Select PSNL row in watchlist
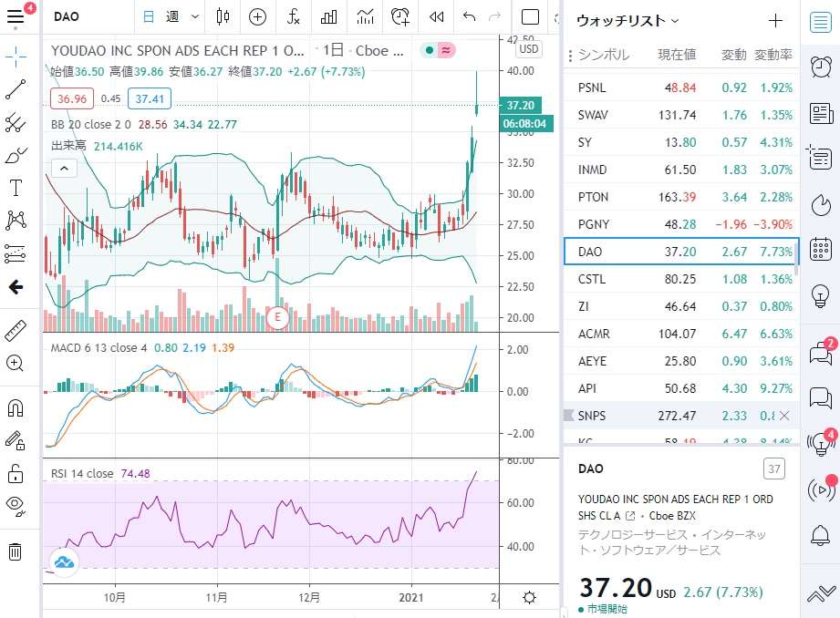Viewport: 840px width, 618px height. 681,88
